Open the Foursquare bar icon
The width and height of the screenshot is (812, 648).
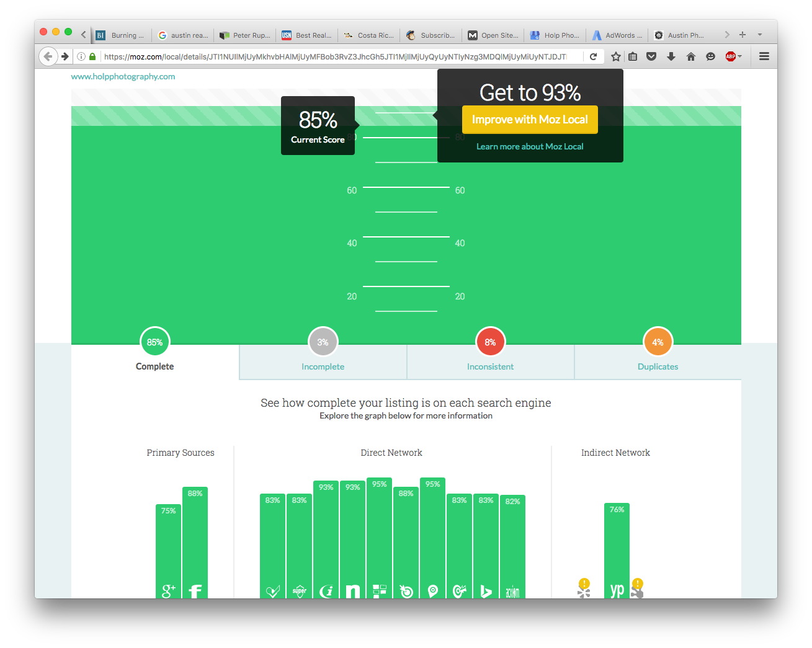tap(380, 591)
